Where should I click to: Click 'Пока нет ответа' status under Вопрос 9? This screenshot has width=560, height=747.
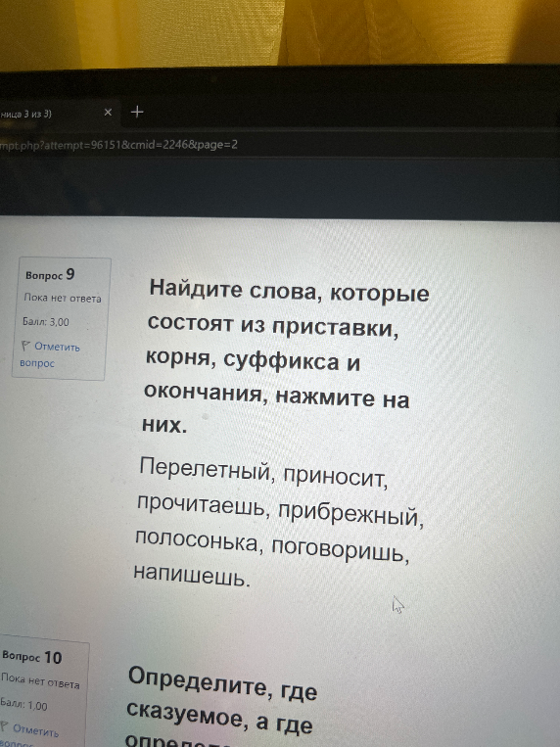point(63,298)
